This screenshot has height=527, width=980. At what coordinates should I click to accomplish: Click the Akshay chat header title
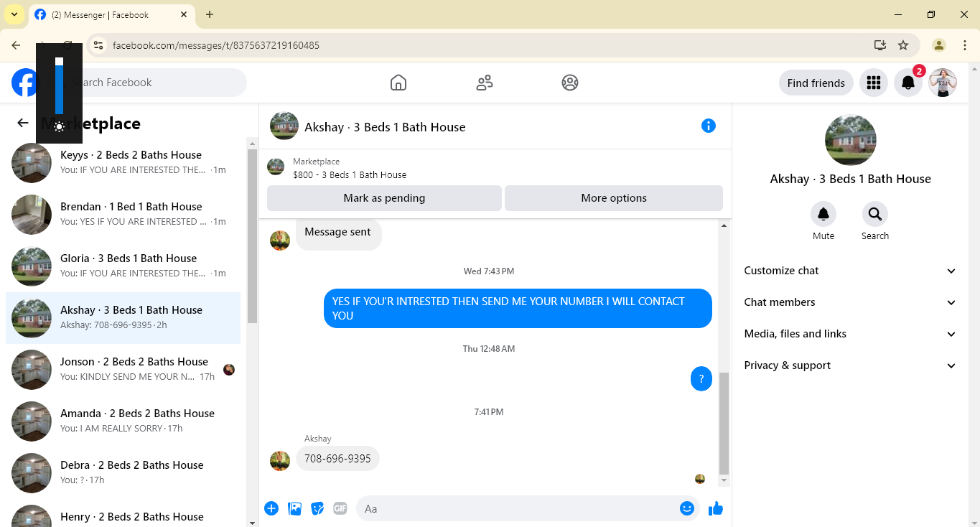point(385,127)
